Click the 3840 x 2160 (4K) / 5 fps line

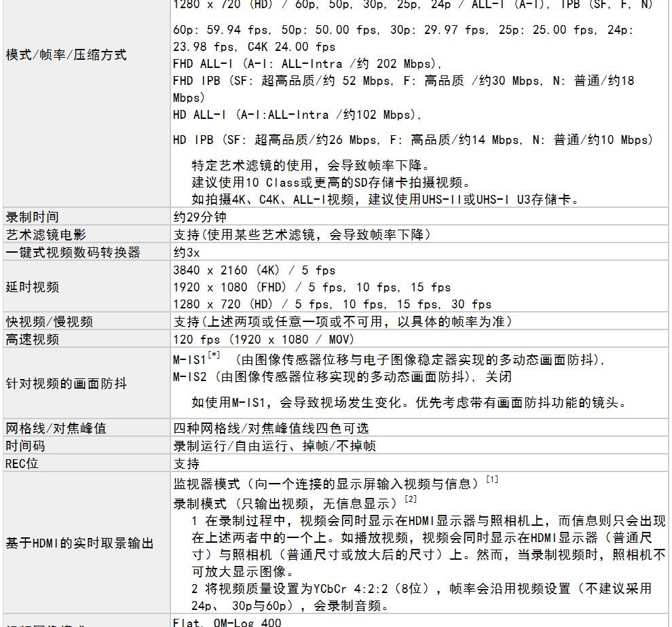(254, 270)
